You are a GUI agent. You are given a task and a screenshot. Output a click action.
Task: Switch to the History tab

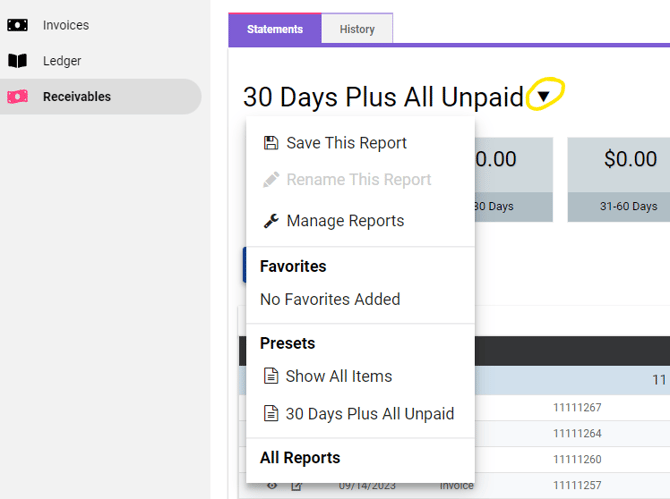click(357, 29)
